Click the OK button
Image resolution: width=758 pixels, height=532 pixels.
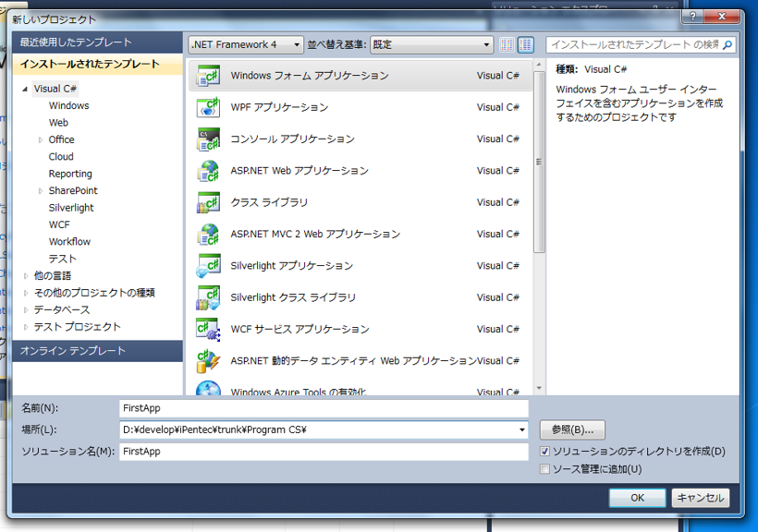click(x=637, y=498)
